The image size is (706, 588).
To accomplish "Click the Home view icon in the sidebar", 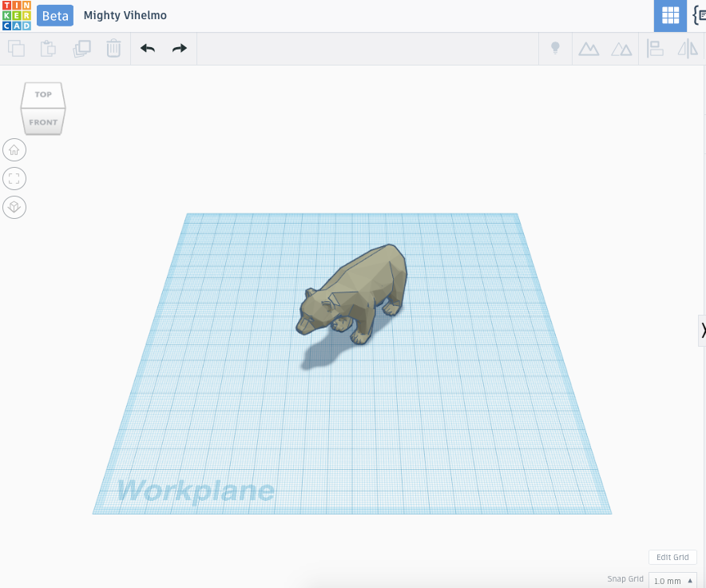I will pos(14,149).
